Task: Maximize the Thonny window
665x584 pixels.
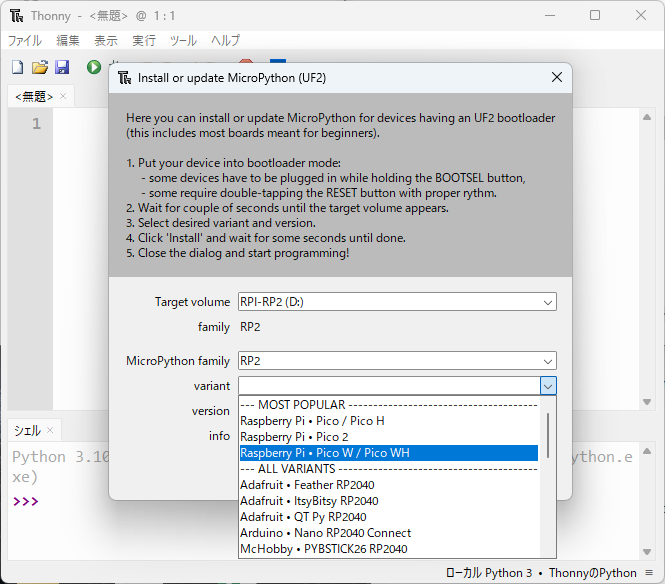Action: click(595, 16)
